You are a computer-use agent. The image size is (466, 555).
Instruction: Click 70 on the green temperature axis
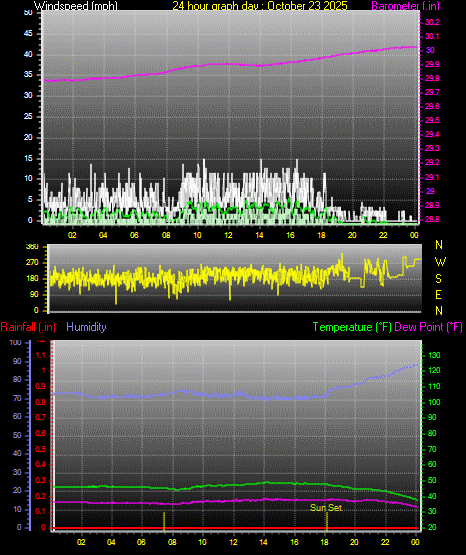tap(432, 450)
